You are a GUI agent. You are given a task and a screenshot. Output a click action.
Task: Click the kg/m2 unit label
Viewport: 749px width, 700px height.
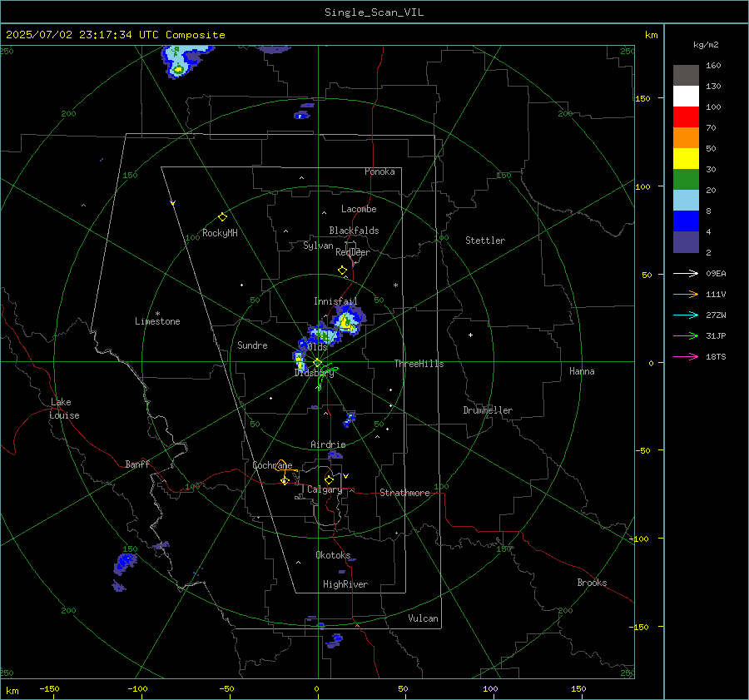coord(706,45)
